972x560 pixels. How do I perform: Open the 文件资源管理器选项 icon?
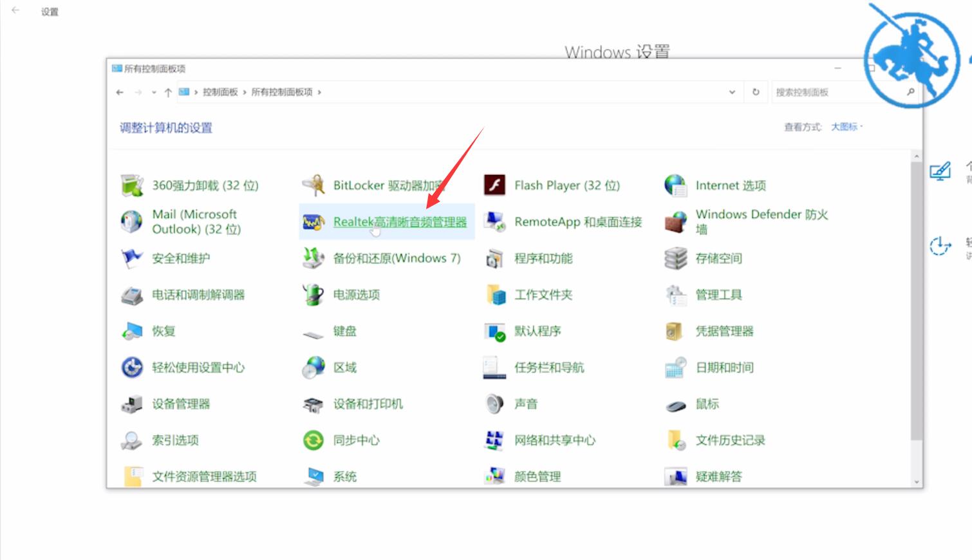132,477
